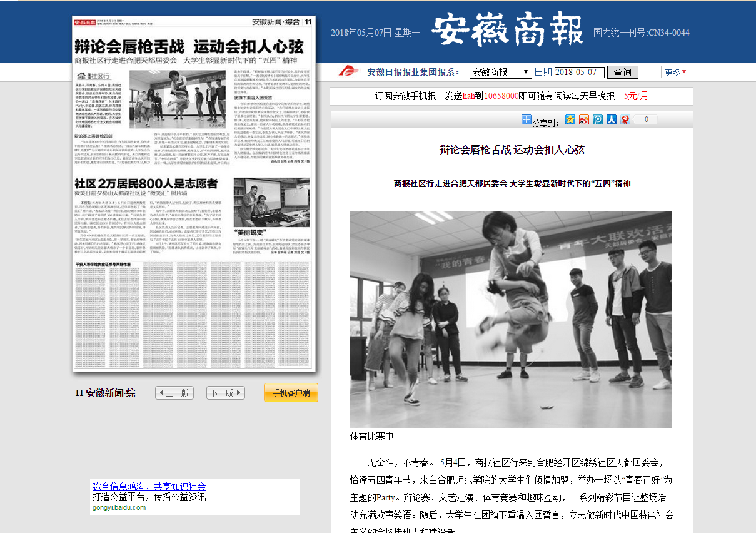
Task: Click the 查询 search button
Action: pyautogui.click(x=622, y=72)
